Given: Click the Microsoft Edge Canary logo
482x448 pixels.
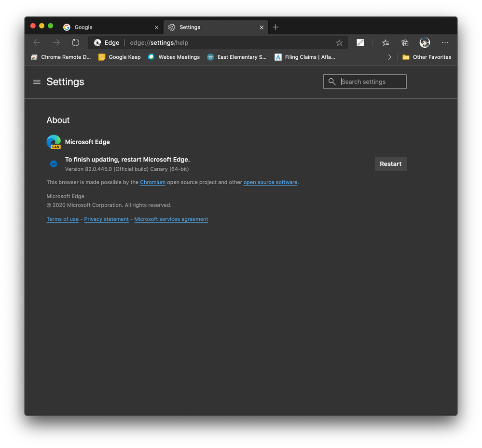Looking at the screenshot, I should (54, 142).
